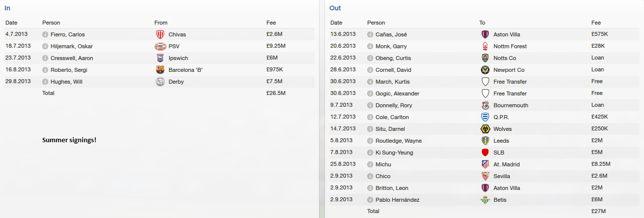Click the Wolves club badge icon
644x218 pixels.
(x=485, y=129)
